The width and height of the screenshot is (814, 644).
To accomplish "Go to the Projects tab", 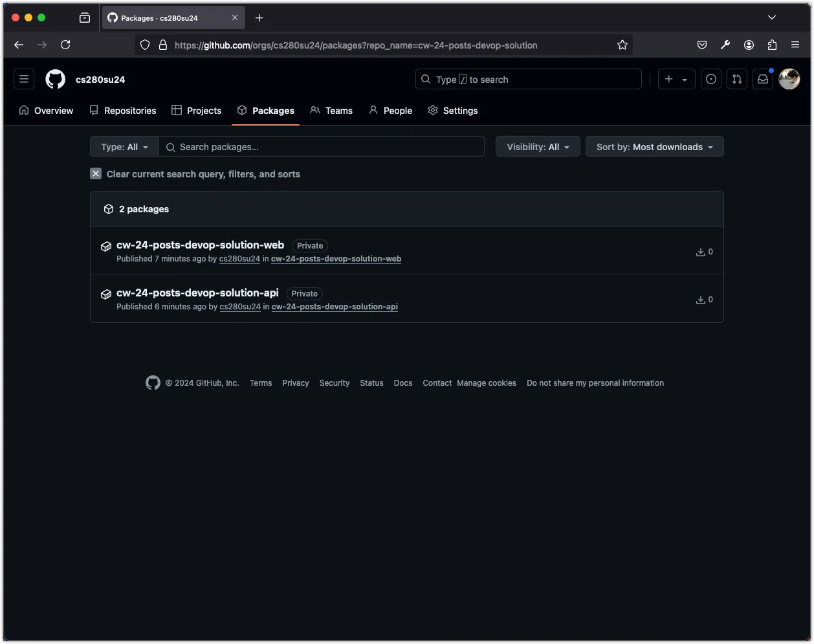I will click(197, 111).
